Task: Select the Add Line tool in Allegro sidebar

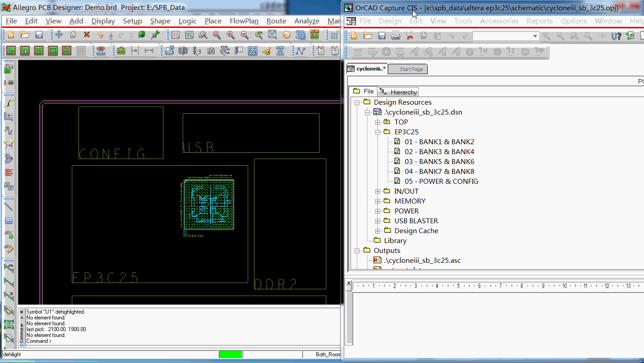Action: [x=9, y=207]
